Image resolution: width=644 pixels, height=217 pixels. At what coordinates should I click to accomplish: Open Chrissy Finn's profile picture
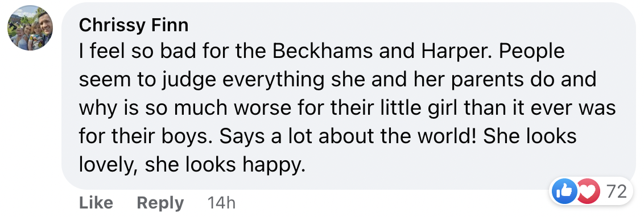tap(30, 28)
